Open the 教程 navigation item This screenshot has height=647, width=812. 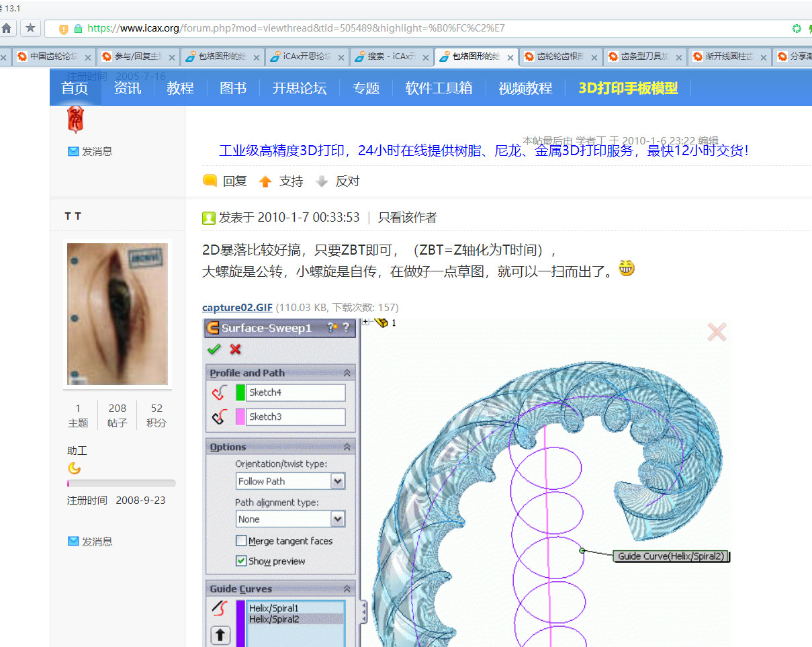pyautogui.click(x=181, y=88)
